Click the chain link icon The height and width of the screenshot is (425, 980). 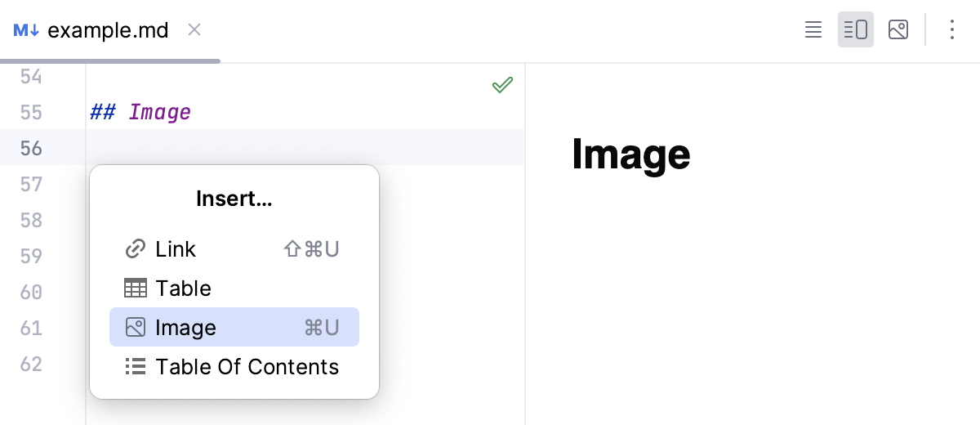(x=135, y=249)
